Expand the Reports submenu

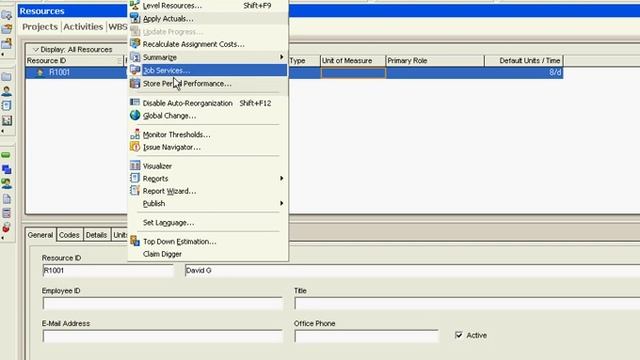[208, 178]
